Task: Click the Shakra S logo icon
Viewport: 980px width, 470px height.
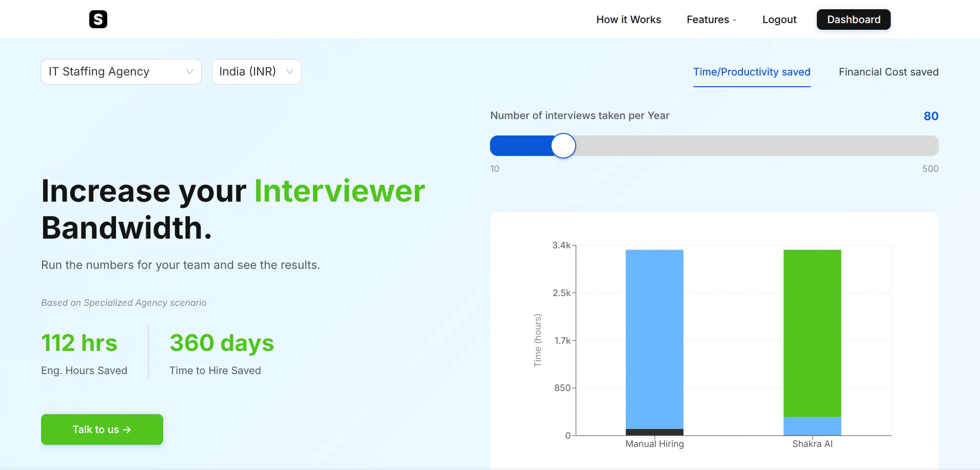Action: tap(98, 19)
